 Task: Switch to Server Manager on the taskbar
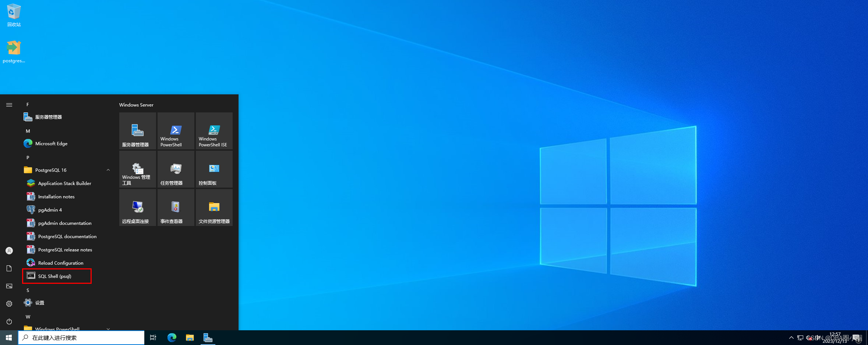pyautogui.click(x=208, y=338)
